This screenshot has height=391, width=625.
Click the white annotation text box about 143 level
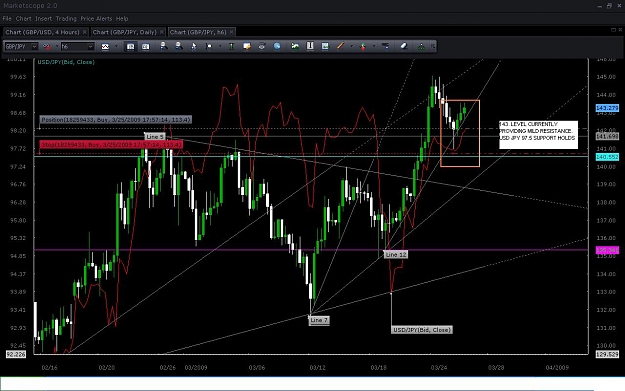tap(538, 135)
